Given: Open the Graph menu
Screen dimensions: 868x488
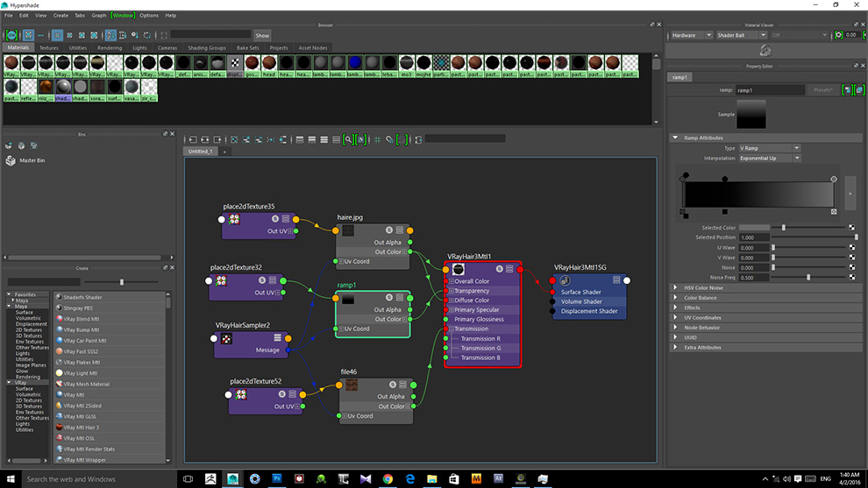Looking at the screenshot, I should tap(99, 15).
